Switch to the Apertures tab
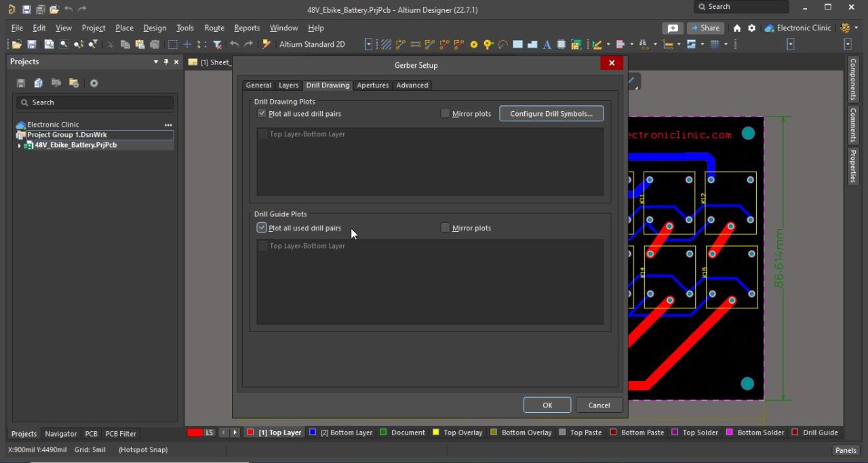The width and height of the screenshot is (868, 463). [373, 85]
